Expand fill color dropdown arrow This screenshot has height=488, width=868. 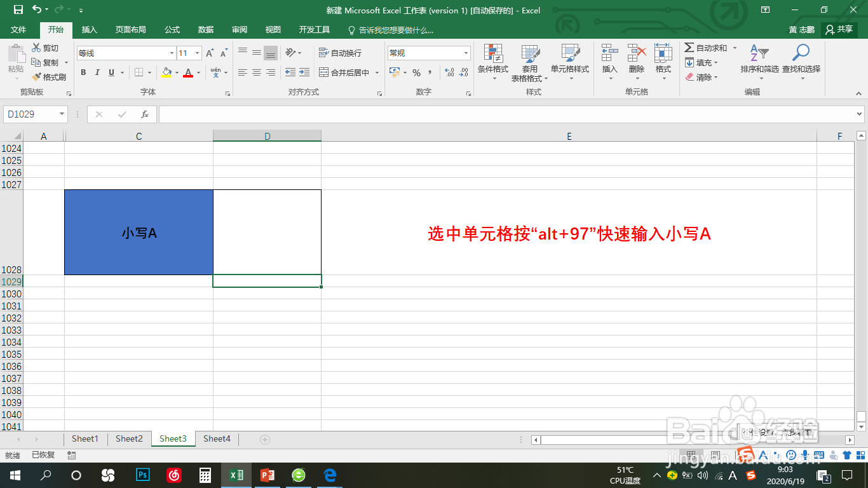point(177,72)
